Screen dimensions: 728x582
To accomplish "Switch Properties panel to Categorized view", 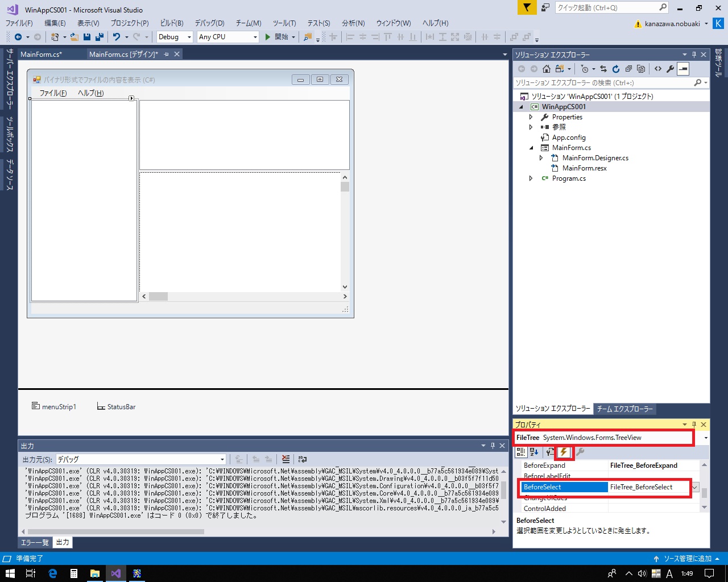I will pos(521,452).
